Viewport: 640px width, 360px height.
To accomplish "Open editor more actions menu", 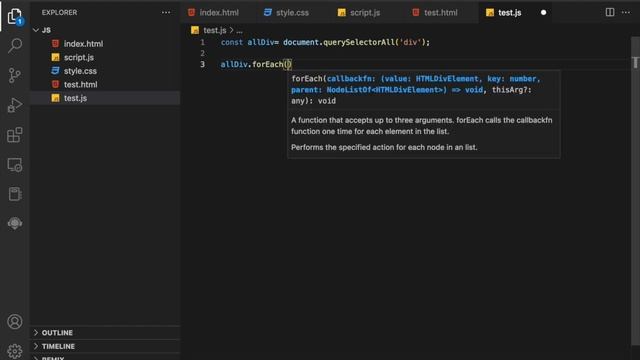I will pyautogui.click(x=626, y=12).
